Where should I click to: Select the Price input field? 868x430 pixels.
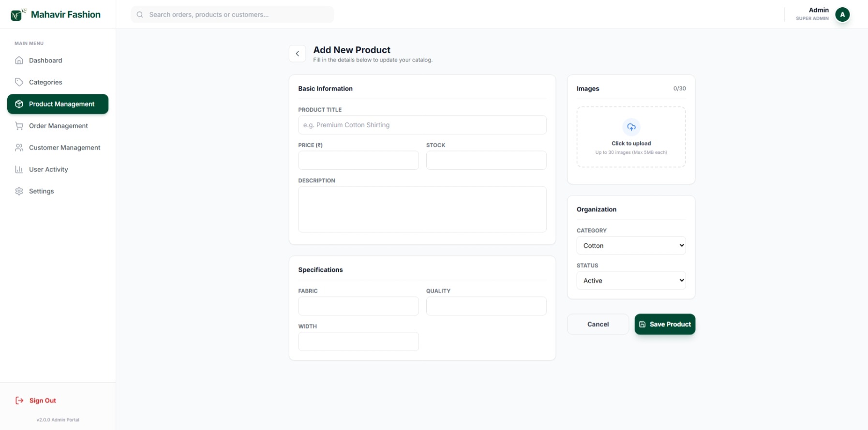point(358,160)
